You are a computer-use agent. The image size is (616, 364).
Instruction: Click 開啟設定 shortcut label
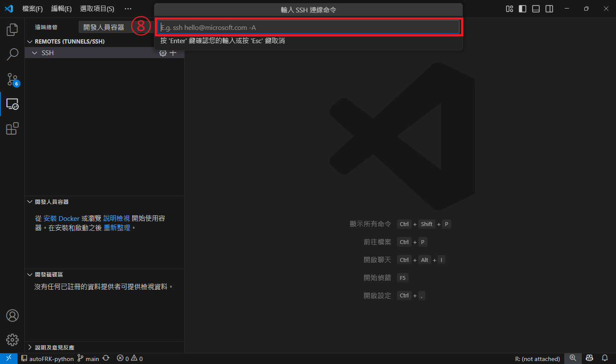coord(377,296)
